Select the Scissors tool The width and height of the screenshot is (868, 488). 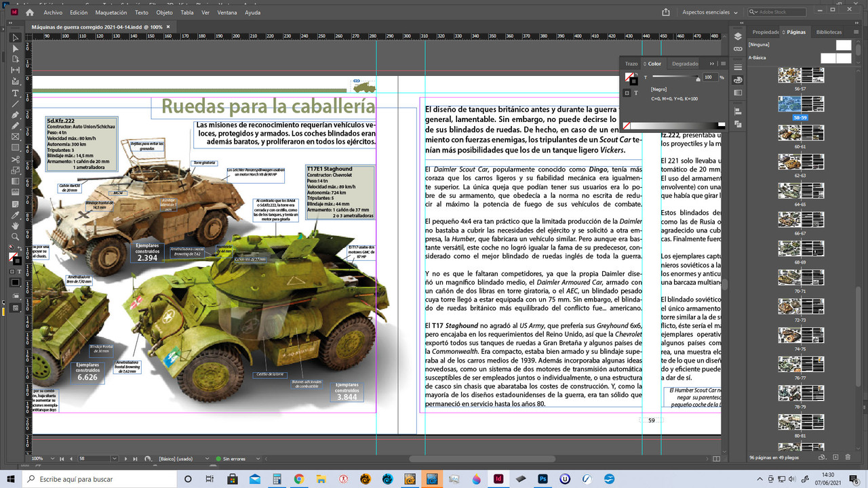[x=16, y=159]
